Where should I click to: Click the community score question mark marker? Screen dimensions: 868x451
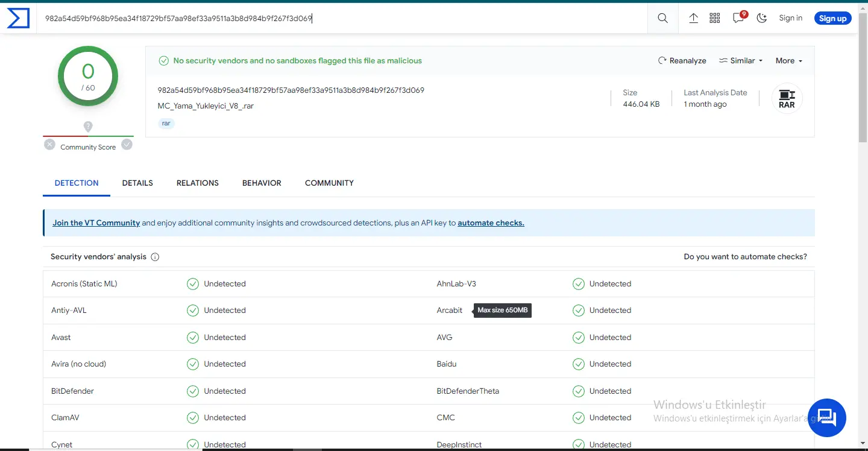click(x=88, y=127)
